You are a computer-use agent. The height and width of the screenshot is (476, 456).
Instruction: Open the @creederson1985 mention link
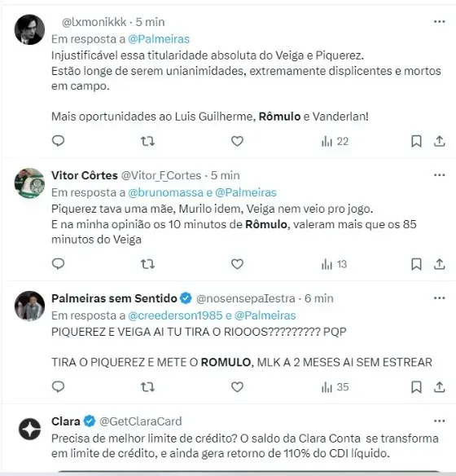[175, 315]
